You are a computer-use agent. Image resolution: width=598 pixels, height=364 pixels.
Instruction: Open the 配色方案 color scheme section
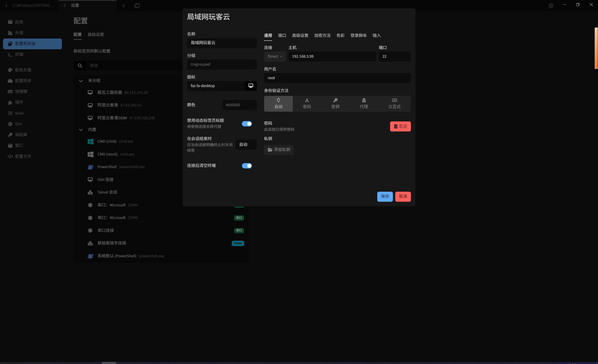point(32,70)
